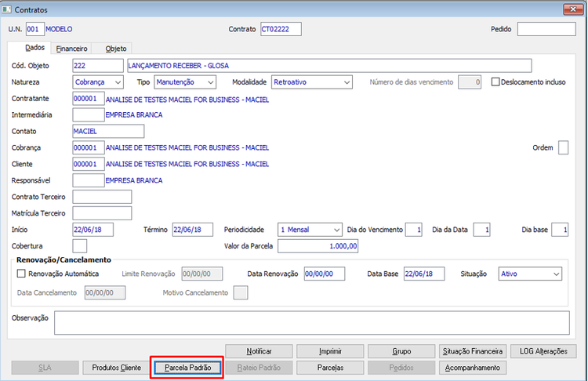Click the Notificar button
Viewport: 588px width, 381px height.
[x=259, y=351]
